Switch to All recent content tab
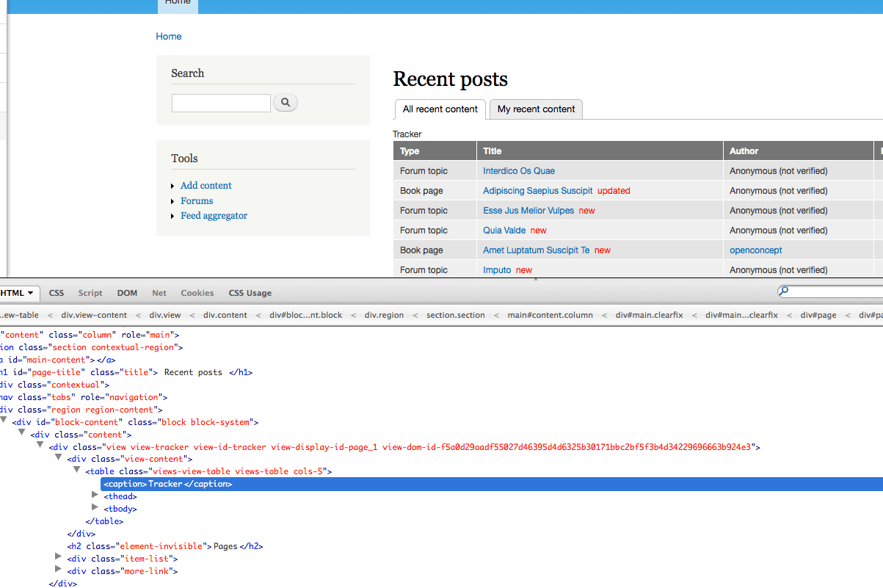 point(440,109)
